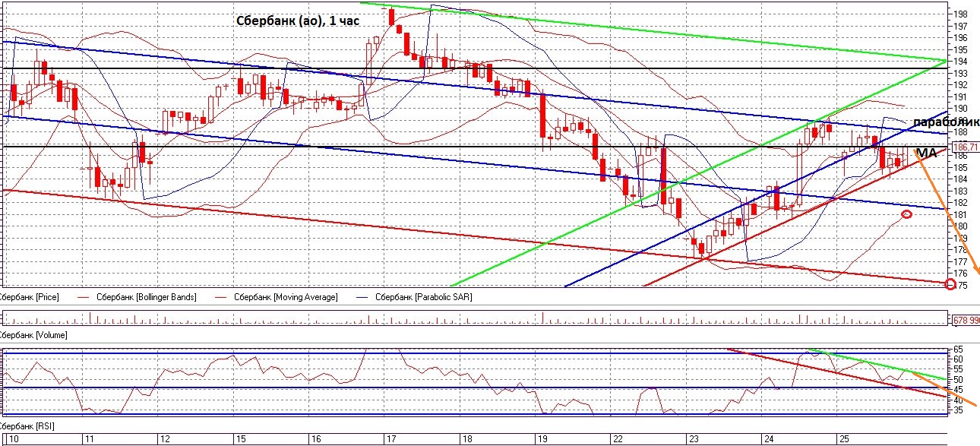This screenshot has height=446, width=980.
Task: Click the 192 price axis label
Action: click(961, 84)
